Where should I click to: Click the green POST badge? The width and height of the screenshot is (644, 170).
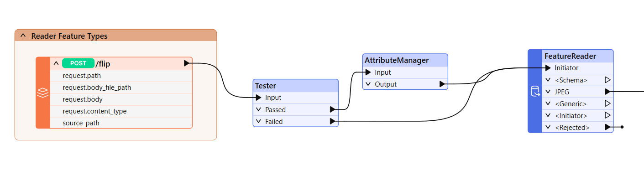(78, 63)
